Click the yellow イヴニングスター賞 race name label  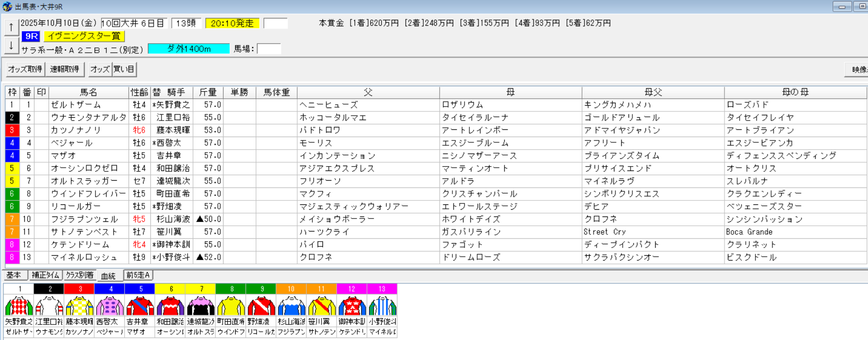[x=84, y=36]
